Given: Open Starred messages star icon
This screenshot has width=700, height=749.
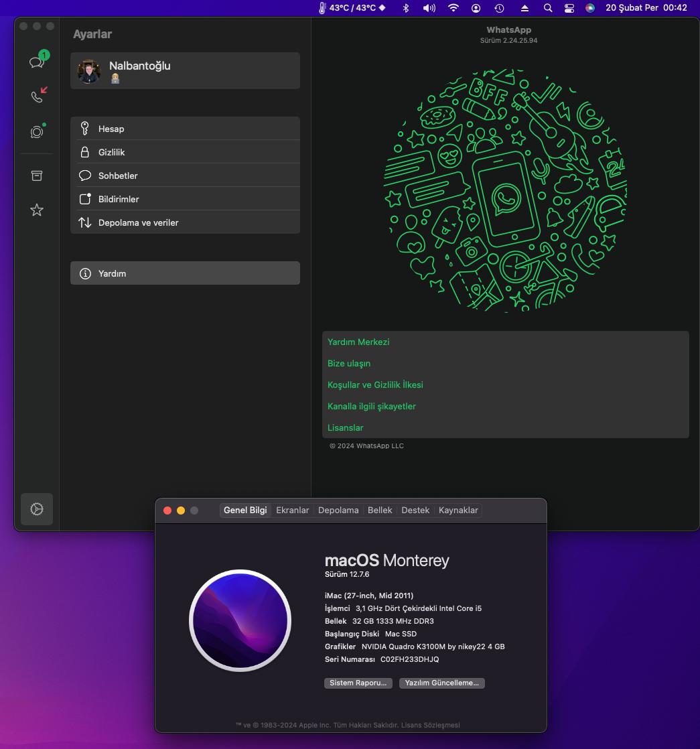Looking at the screenshot, I should tap(37, 210).
